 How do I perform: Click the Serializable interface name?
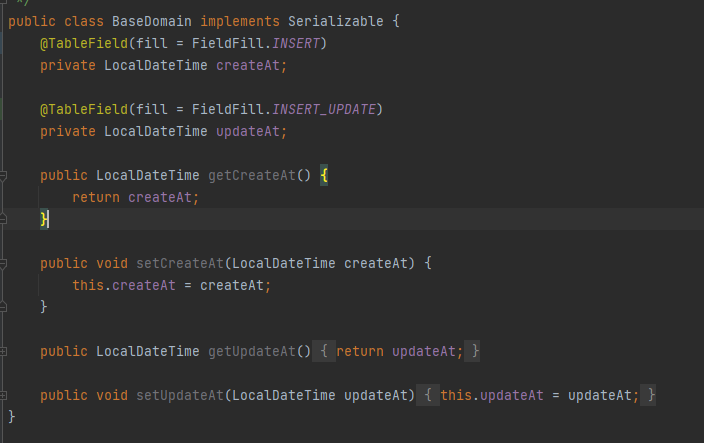[335, 21]
